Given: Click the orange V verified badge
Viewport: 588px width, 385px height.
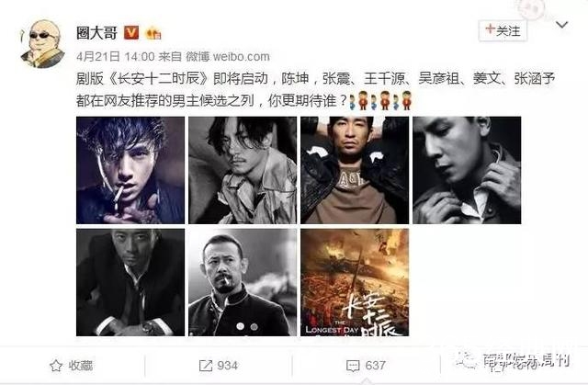Looking at the screenshot, I should click(x=131, y=33).
